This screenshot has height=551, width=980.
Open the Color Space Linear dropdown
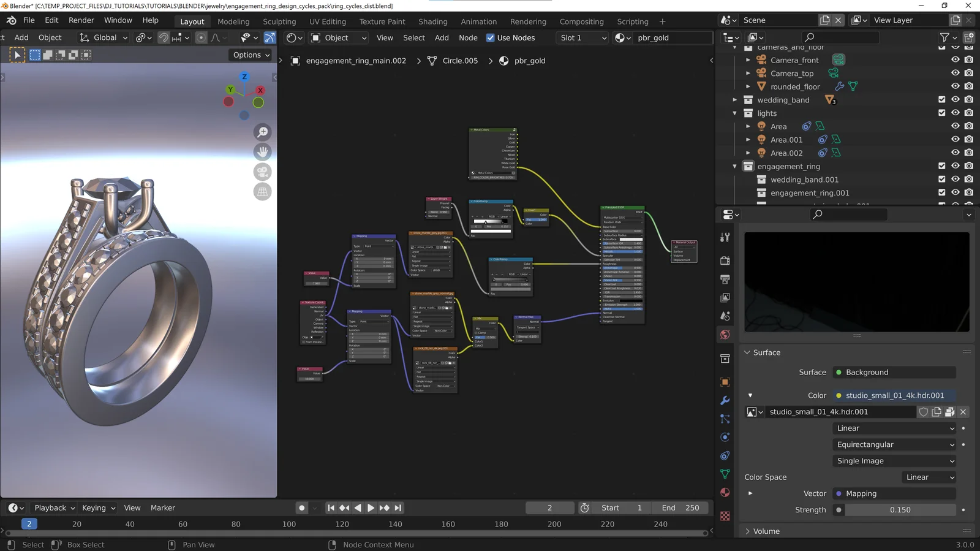929,477
